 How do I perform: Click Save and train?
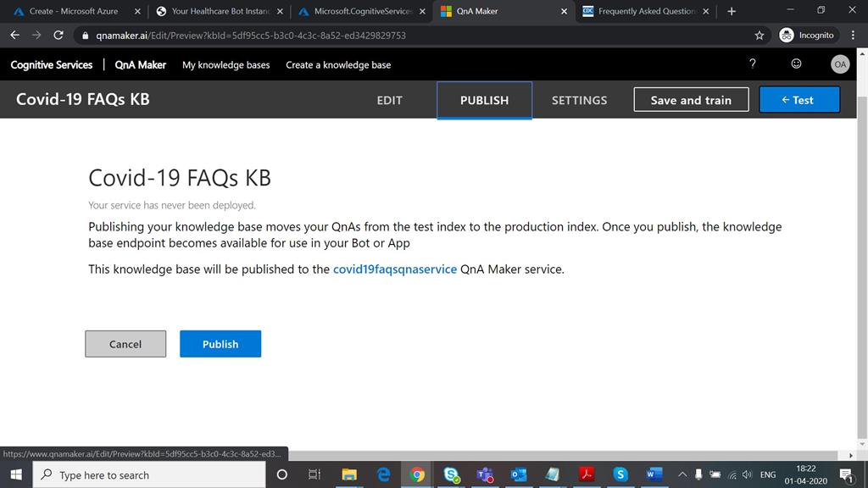[x=691, y=99]
